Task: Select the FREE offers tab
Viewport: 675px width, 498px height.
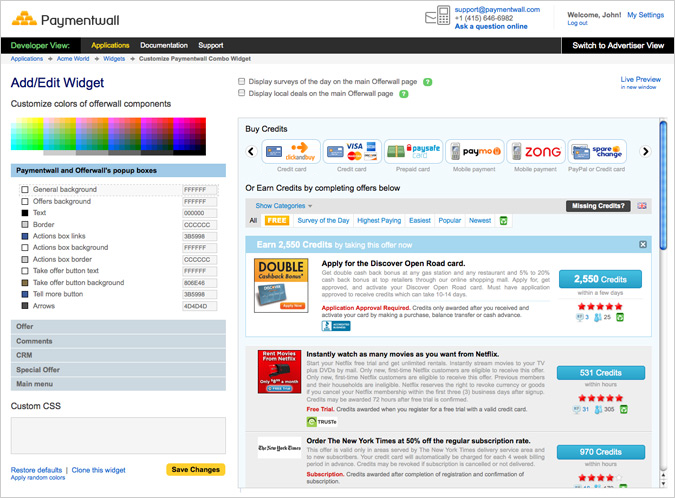Action: click(276, 220)
